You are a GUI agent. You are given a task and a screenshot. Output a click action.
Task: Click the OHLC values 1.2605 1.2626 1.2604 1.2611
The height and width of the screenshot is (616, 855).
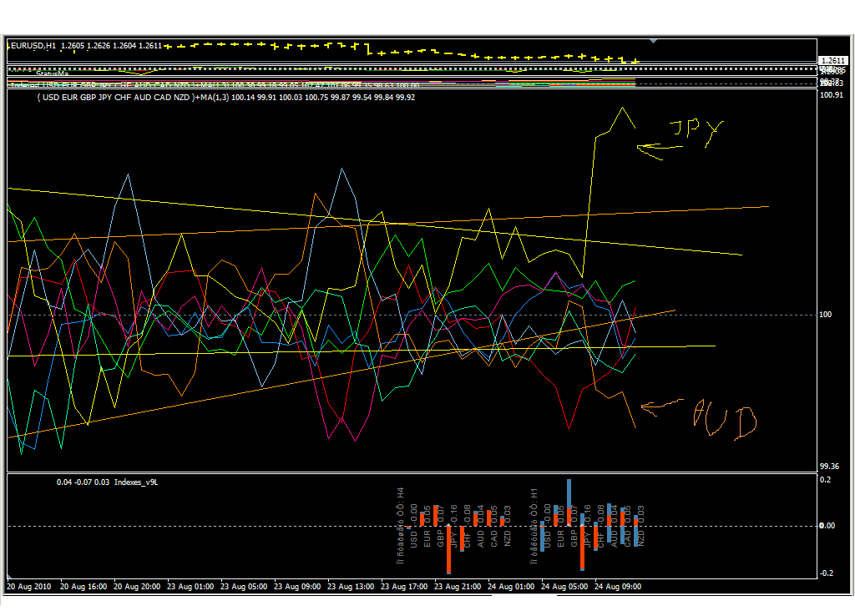[x=111, y=46]
